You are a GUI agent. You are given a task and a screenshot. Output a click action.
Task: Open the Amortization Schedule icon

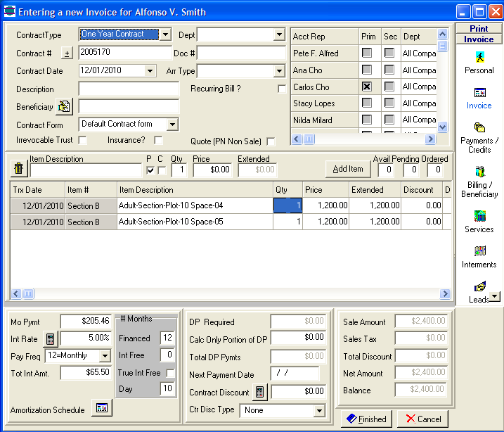(101, 409)
